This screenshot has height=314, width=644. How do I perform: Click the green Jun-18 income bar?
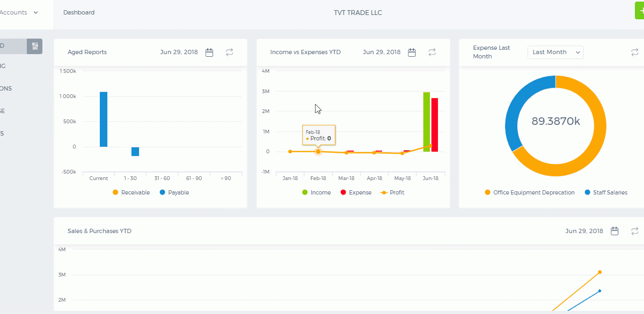point(427,122)
